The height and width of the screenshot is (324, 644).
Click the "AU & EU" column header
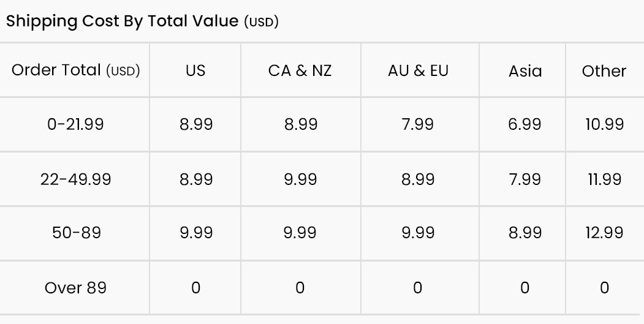point(418,70)
